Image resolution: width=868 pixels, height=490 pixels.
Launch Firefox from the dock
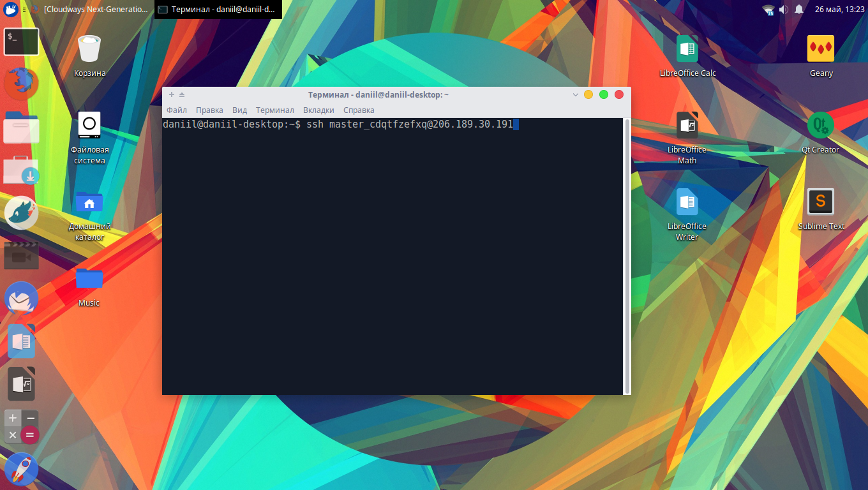pos(21,84)
